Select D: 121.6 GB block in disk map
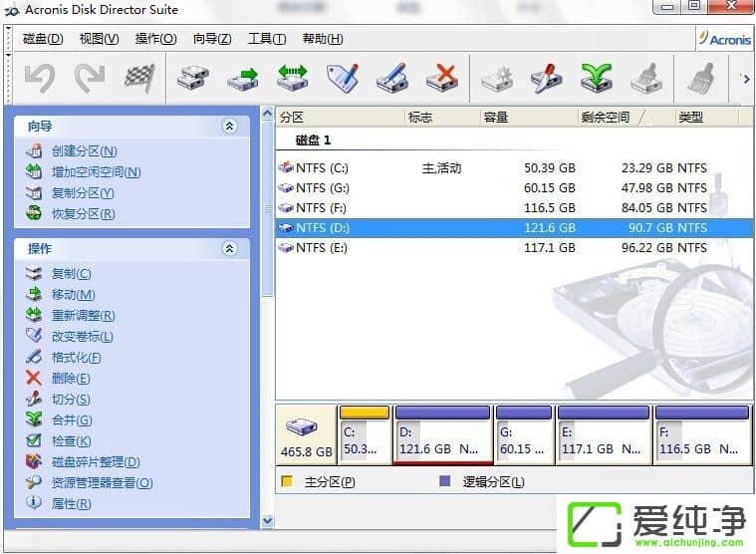This screenshot has height=554, width=756. (442, 435)
